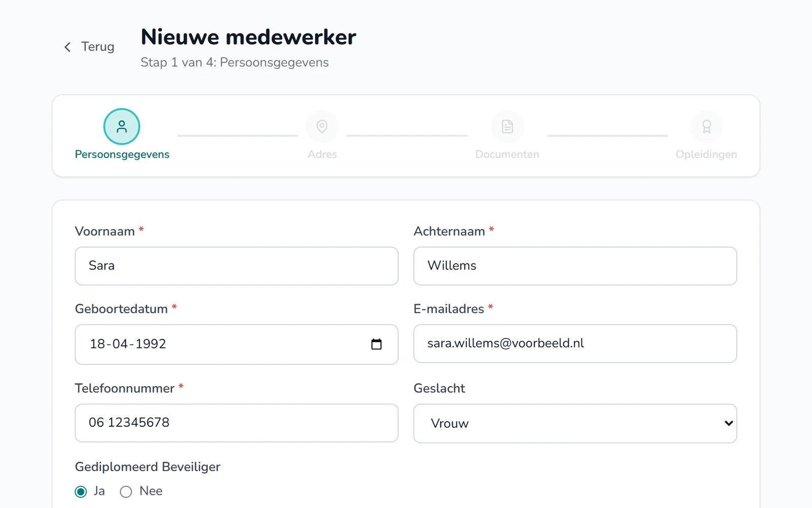812x508 pixels.
Task: Click the 'Gediplomeerd Beveiliger' label
Action: coord(148,467)
